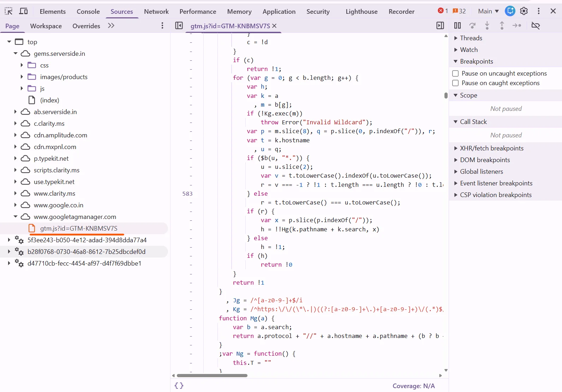Activate the inspect element picker icon
The image size is (562, 392).
click(8, 11)
